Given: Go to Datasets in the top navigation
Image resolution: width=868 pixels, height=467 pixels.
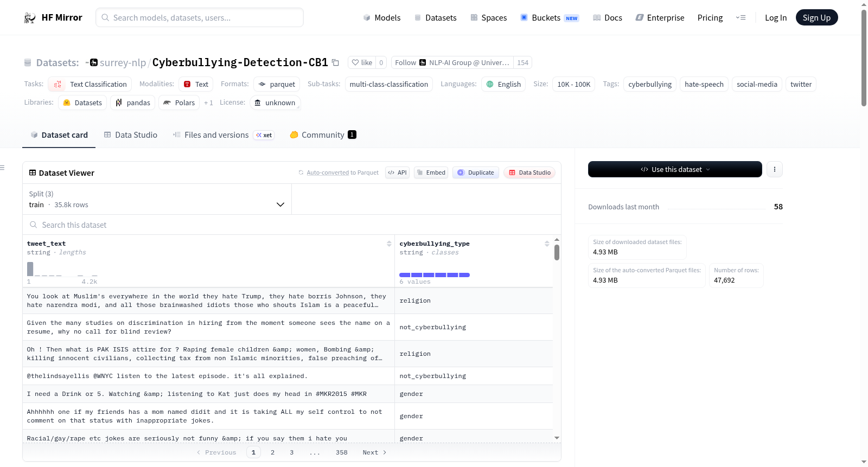Looking at the screenshot, I should click(435, 18).
